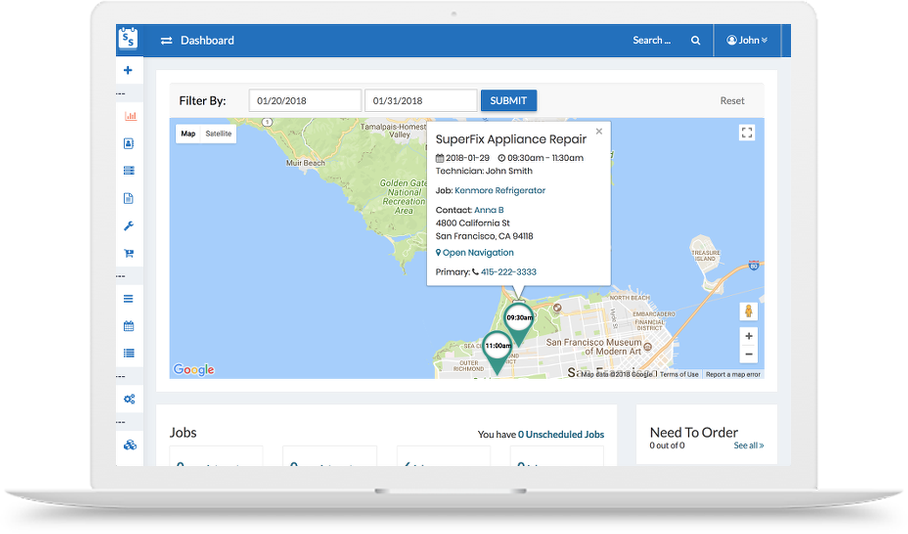Toggle fullscreen view on the map
This screenshot has height=534, width=908.
pyautogui.click(x=747, y=133)
